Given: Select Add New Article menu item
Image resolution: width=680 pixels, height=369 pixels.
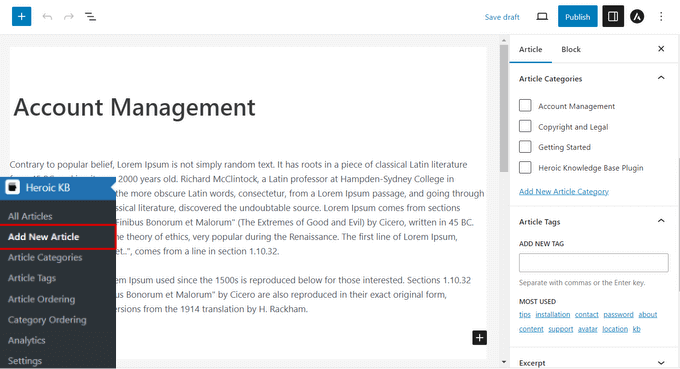Looking at the screenshot, I should [58, 237].
